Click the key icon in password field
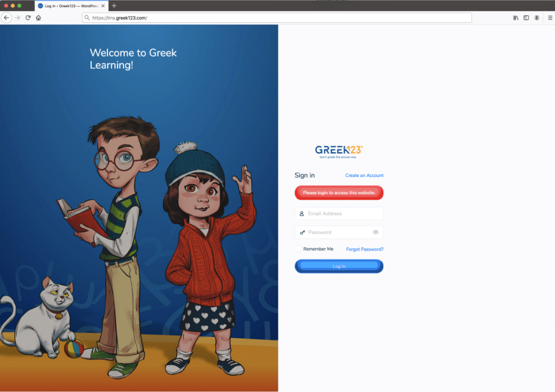 click(302, 232)
